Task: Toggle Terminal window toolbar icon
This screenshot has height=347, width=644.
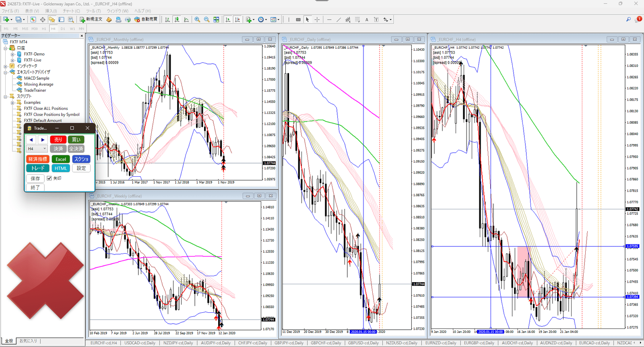Action: click(x=62, y=19)
